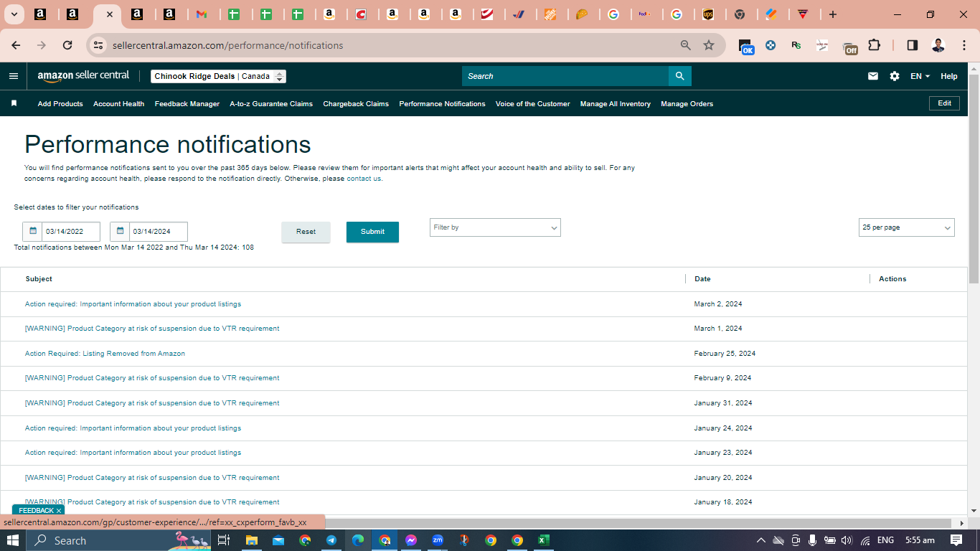Bookmark this page with the star icon
Image resolution: width=980 pixels, height=551 pixels.
(x=709, y=45)
